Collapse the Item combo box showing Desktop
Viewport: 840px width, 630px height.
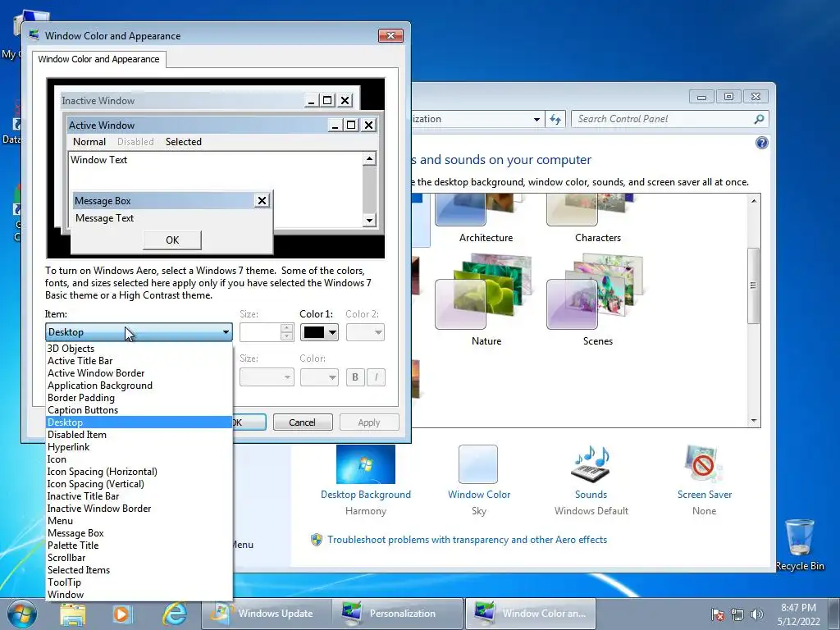(139, 332)
